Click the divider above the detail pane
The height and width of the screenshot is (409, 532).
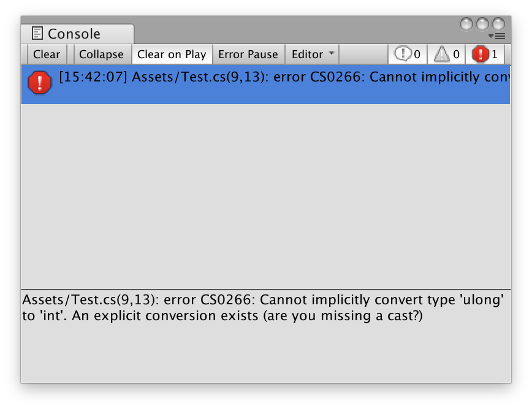265,290
